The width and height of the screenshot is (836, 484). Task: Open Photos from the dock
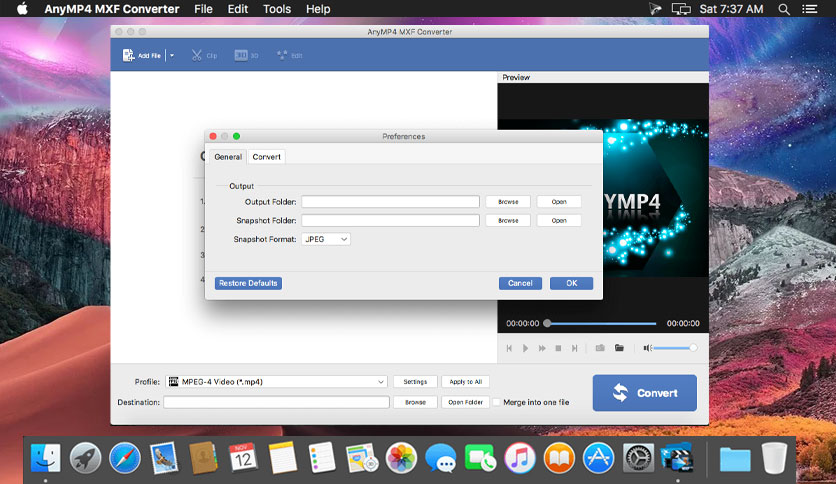(401, 458)
